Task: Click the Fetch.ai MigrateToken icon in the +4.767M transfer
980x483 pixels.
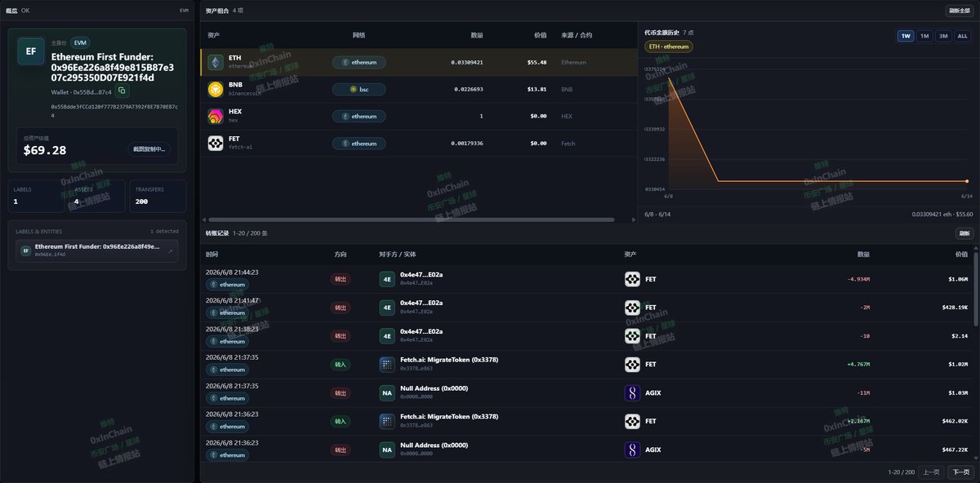Action: click(387, 364)
